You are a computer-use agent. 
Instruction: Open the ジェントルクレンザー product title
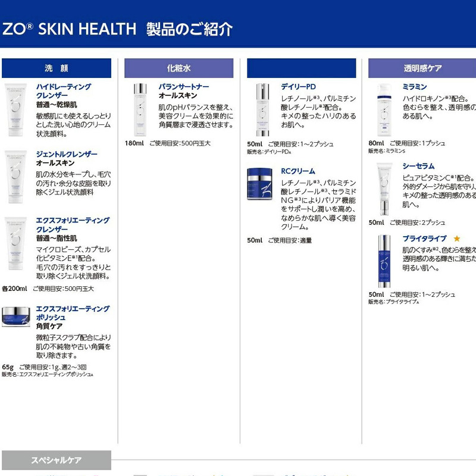(x=67, y=154)
